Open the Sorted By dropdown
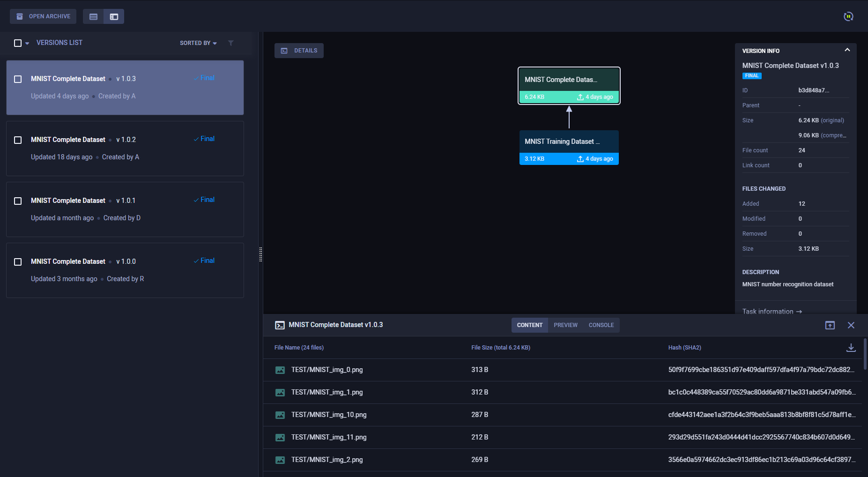 click(x=198, y=43)
